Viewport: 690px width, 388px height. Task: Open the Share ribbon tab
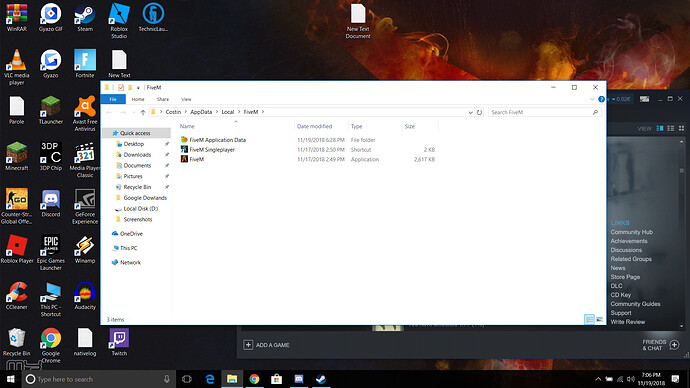[x=163, y=99]
